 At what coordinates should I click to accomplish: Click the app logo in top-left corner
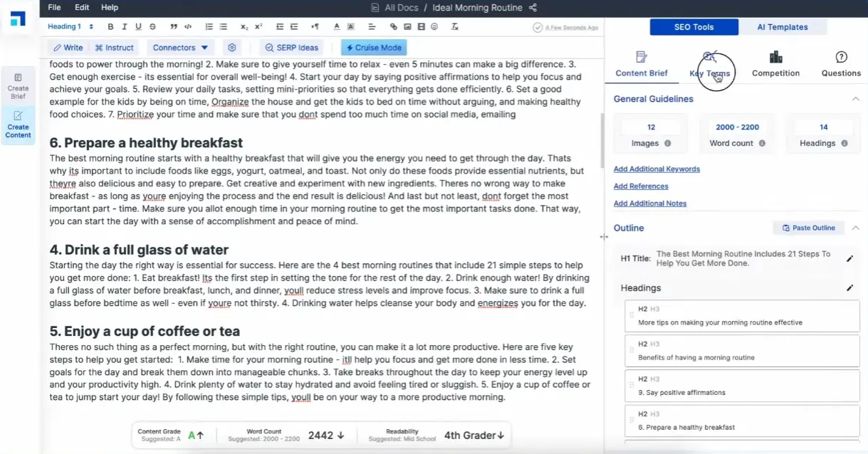(x=19, y=18)
